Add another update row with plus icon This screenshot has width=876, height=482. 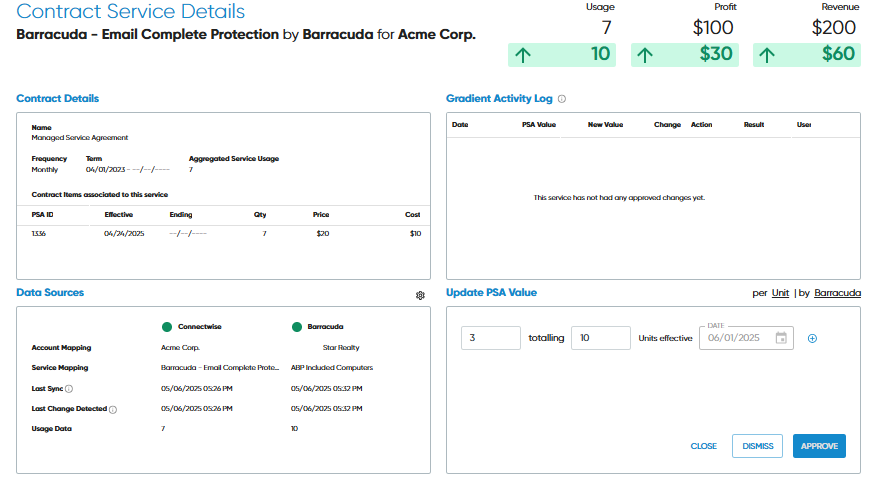[812, 338]
